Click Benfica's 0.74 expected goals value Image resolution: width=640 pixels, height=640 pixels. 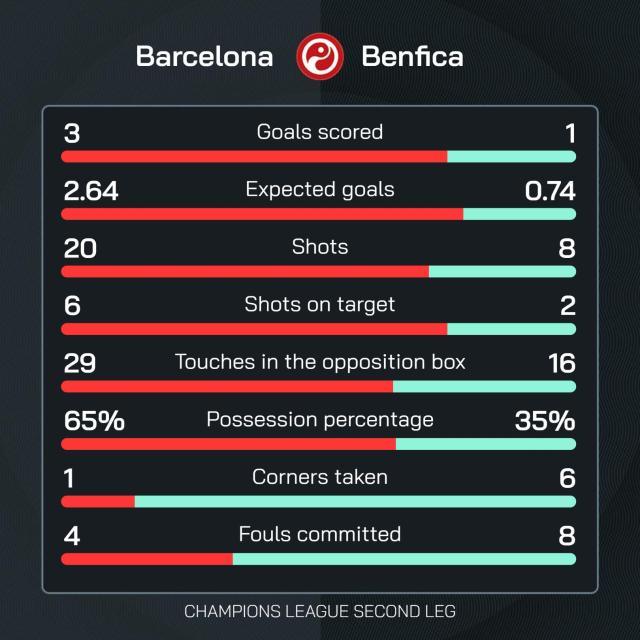(x=550, y=190)
